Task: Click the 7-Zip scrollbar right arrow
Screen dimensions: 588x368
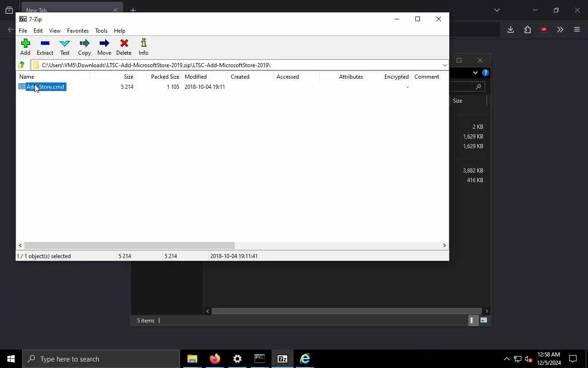Action: pyautogui.click(x=444, y=245)
